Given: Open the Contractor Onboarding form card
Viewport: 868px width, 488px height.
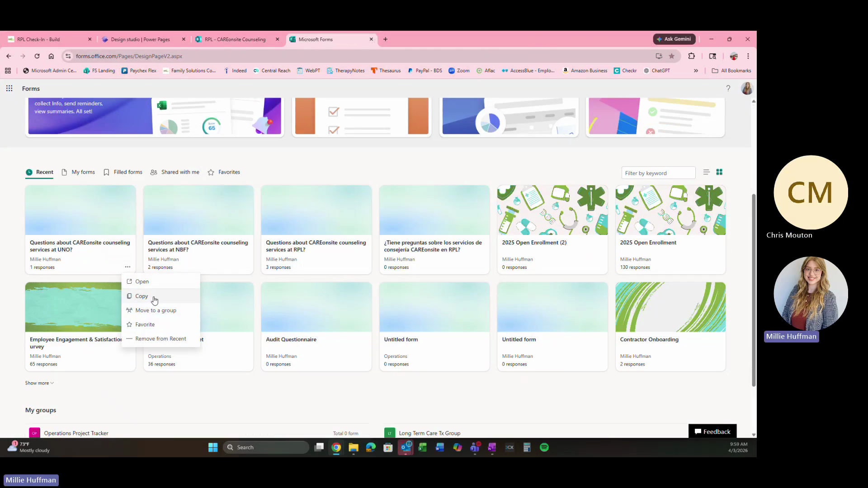Looking at the screenshot, I should pos(670,327).
